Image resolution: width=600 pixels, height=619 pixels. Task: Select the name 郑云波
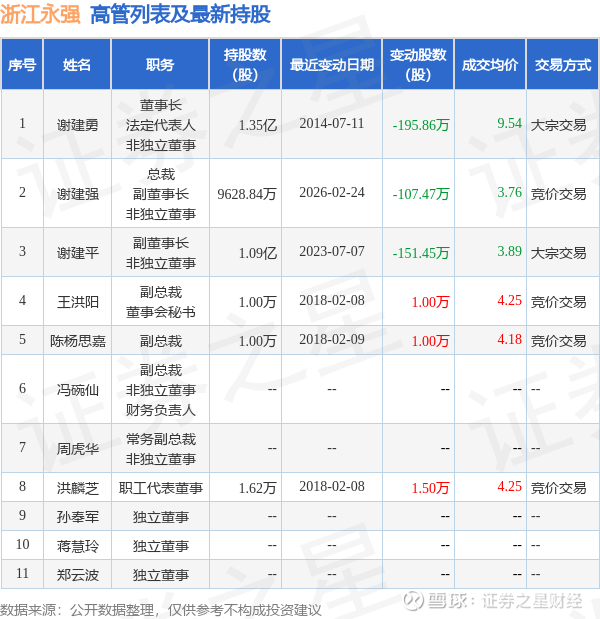coord(77,575)
